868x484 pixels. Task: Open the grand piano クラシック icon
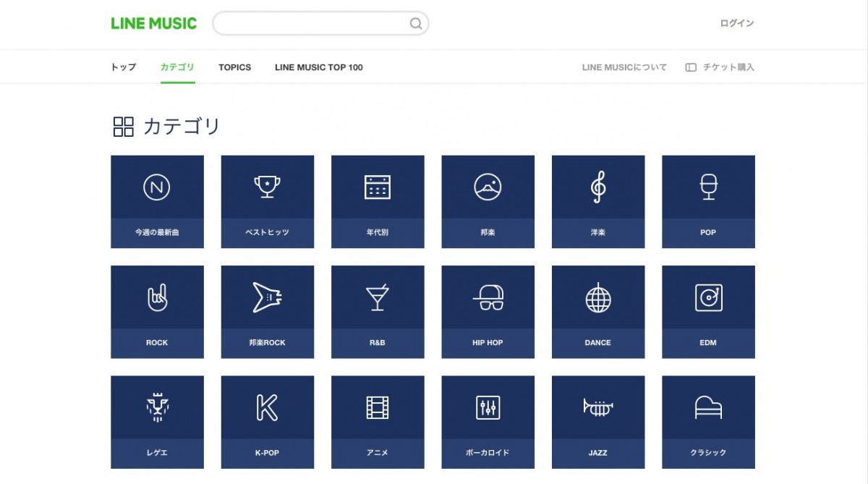(x=708, y=407)
